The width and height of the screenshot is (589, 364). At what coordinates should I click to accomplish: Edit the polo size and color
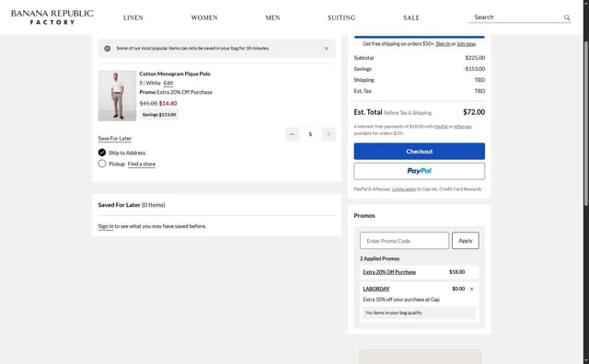click(168, 84)
